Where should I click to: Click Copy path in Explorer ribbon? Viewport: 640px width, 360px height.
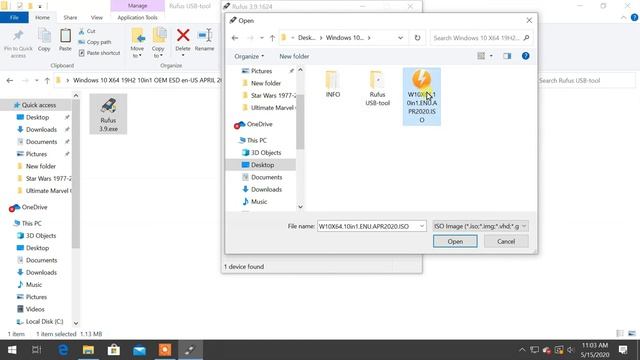[x=95, y=42]
